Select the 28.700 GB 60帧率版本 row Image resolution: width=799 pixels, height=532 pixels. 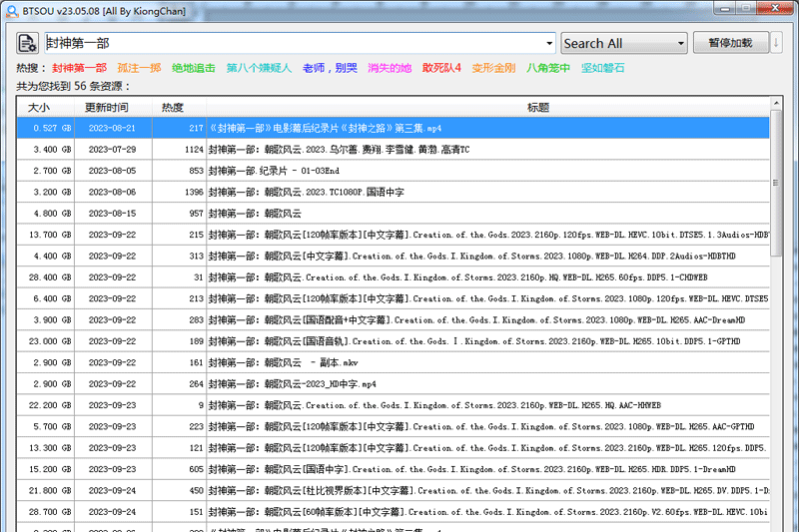click(393, 512)
